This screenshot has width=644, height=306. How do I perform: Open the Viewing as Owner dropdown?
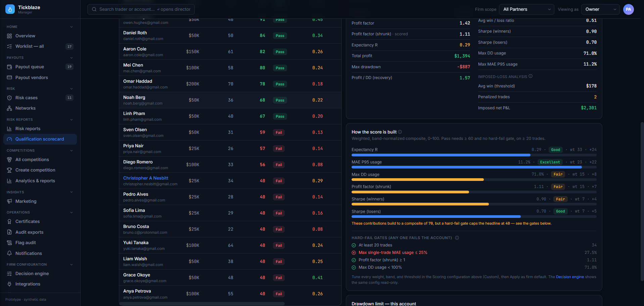tap(601, 9)
